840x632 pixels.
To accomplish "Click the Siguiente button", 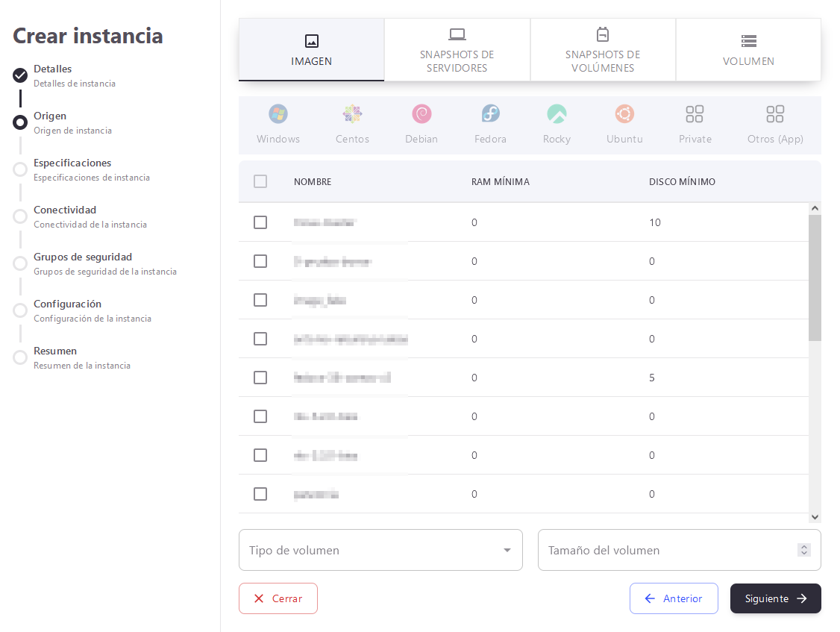I will [775, 598].
